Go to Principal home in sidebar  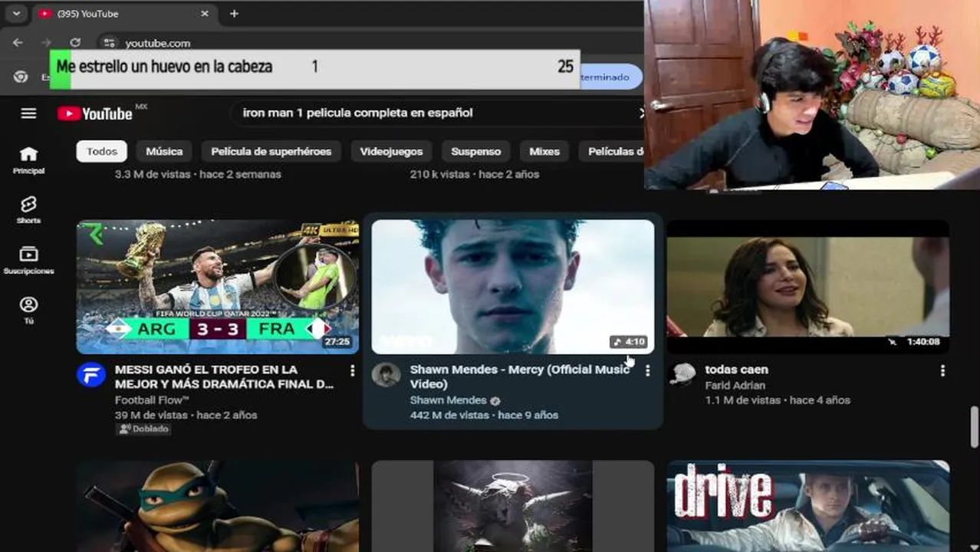[x=28, y=160]
